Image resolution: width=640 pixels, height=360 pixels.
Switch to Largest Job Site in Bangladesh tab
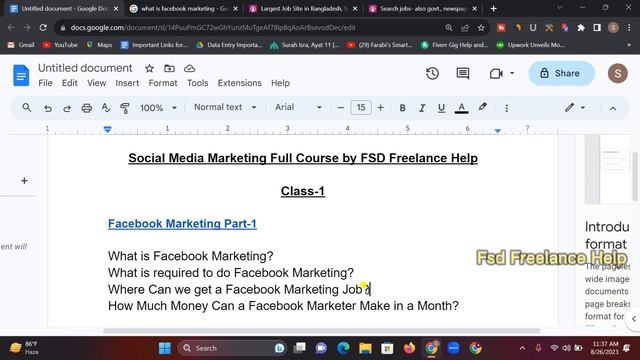303,9
